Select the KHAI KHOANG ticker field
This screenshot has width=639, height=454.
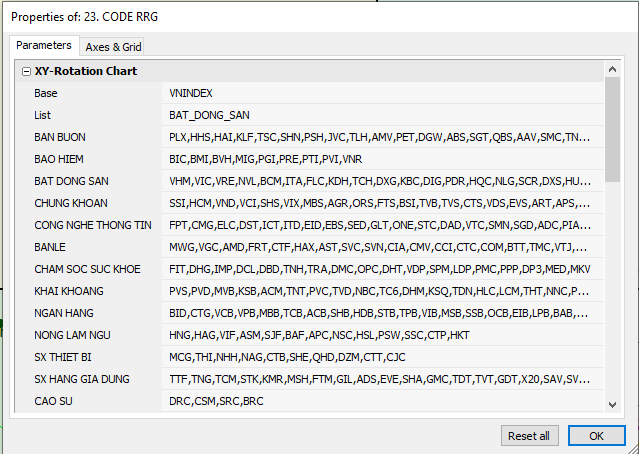point(382,291)
